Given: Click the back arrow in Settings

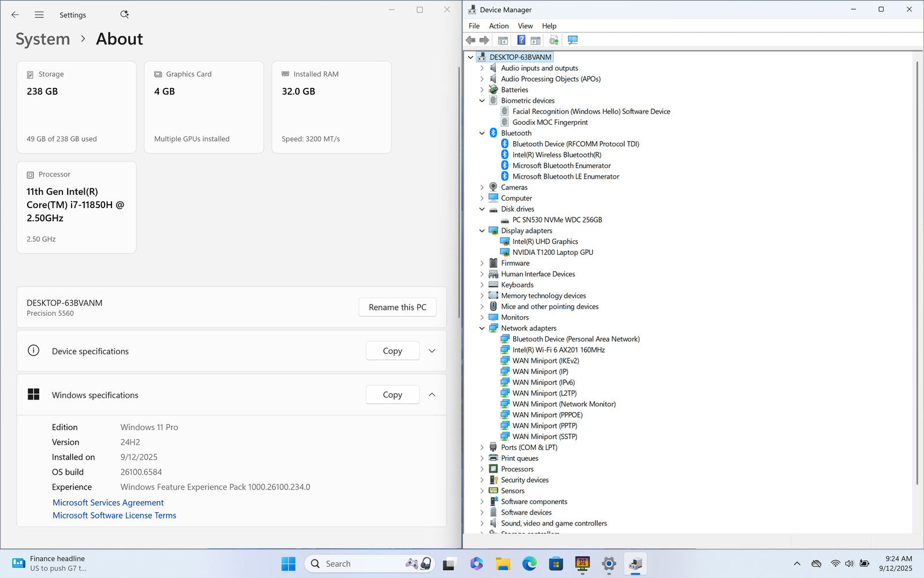Looking at the screenshot, I should coord(15,15).
